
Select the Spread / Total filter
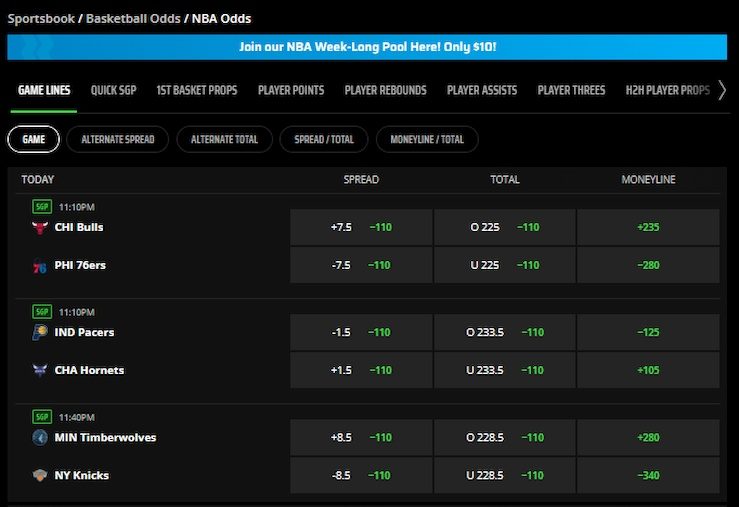click(x=324, y=139)
